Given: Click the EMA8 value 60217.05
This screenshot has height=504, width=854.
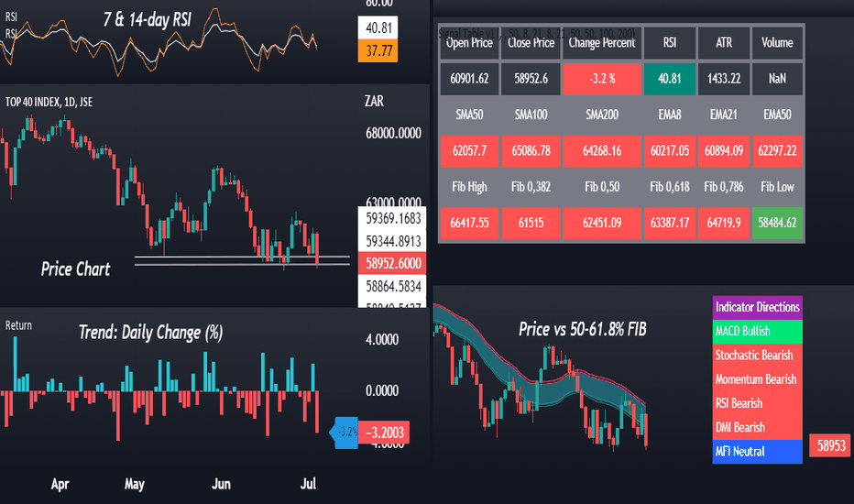Looking at the screenshot, I should click(x=670, y=150).
